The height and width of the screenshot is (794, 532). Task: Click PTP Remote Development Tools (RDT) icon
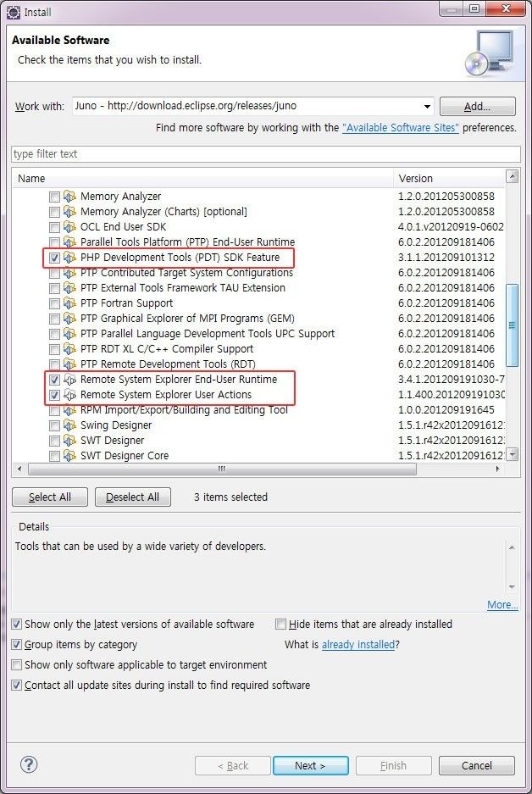tap(69, 364)
